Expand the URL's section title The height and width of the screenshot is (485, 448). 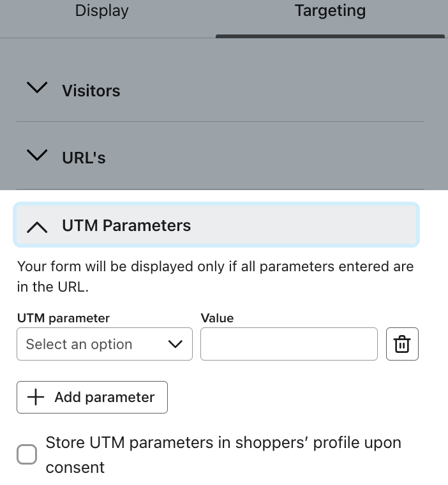point(84,158)
